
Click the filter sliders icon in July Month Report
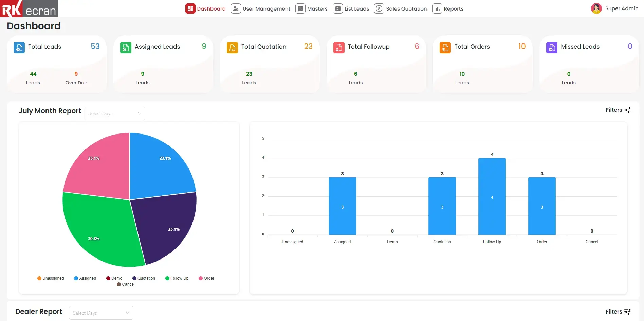pyautogui.click(x=627, y=110)
